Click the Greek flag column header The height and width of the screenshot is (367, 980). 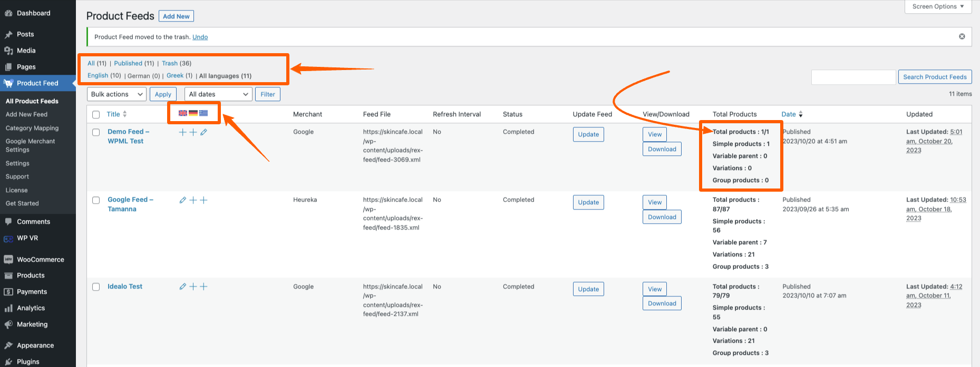(x=203, y=113)
